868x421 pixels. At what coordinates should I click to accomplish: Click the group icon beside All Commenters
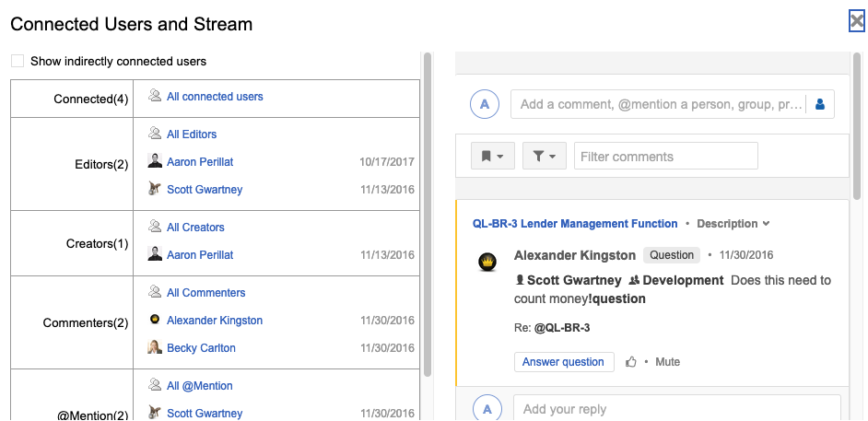point(155,292)
